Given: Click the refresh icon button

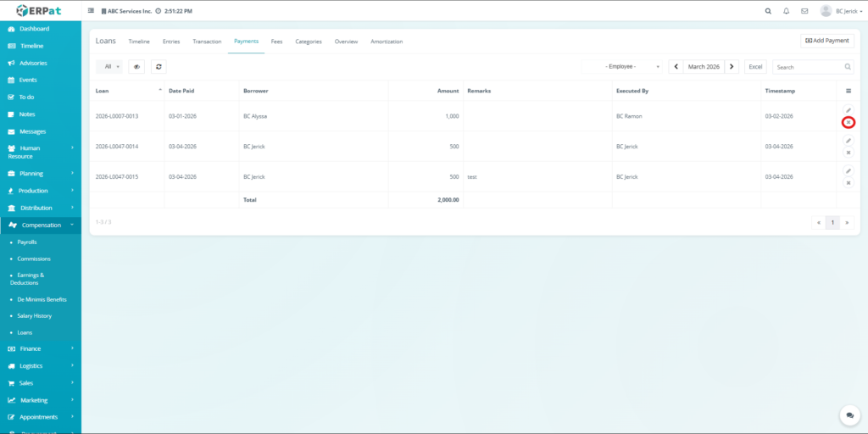Looking at the screenshot, I should click(x=159, y=66).
